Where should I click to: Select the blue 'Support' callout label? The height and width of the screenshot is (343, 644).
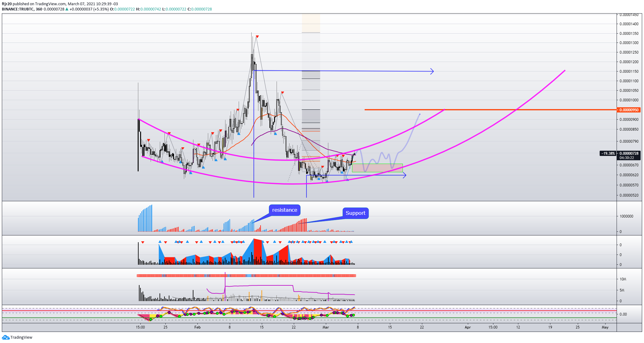pos(355,213)
